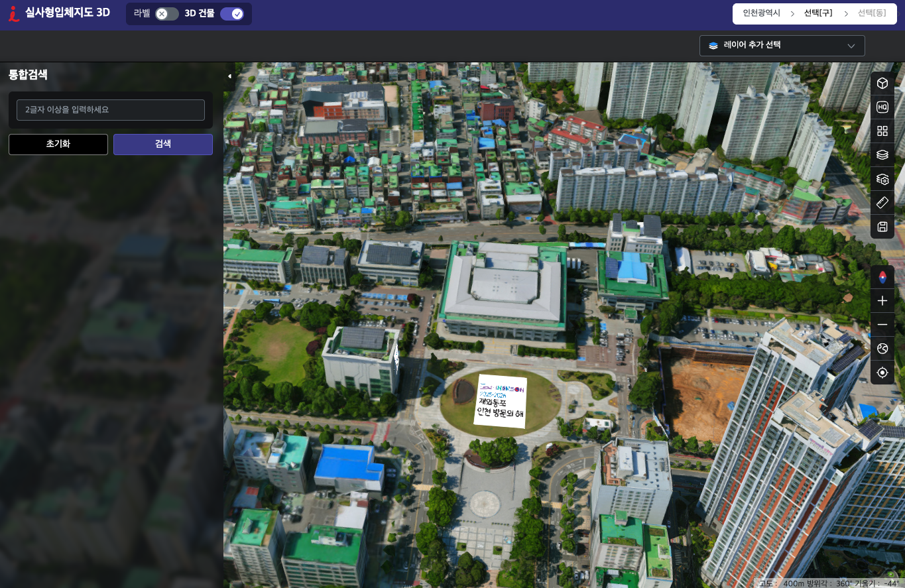Click the globe view icon
The width and height of the screenshot is (905, 588).
[882, 349]
